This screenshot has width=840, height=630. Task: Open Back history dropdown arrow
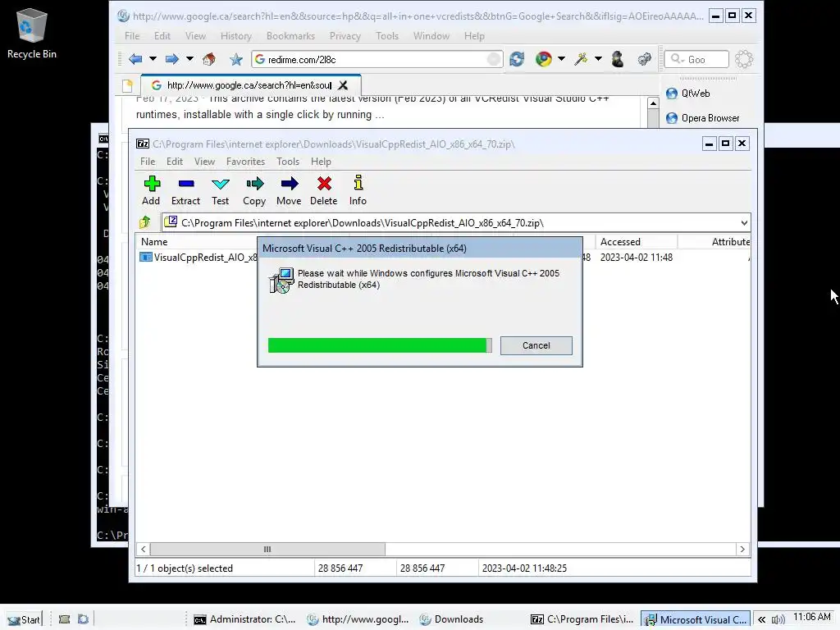153,59
